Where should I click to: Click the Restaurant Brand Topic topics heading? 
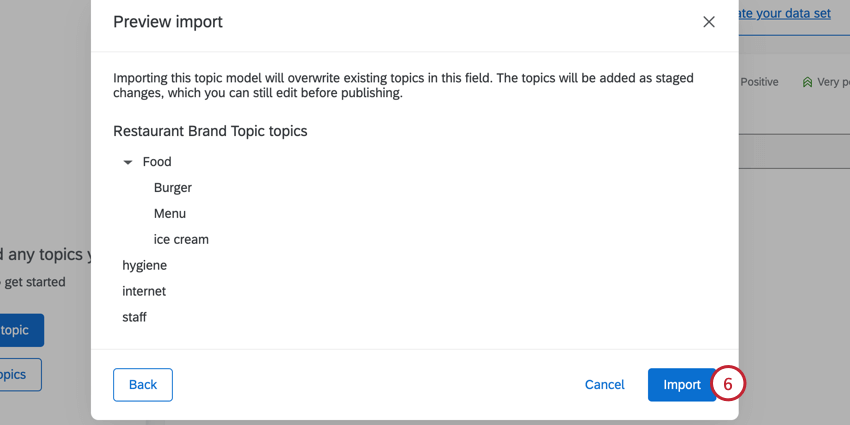coord(210,131)
